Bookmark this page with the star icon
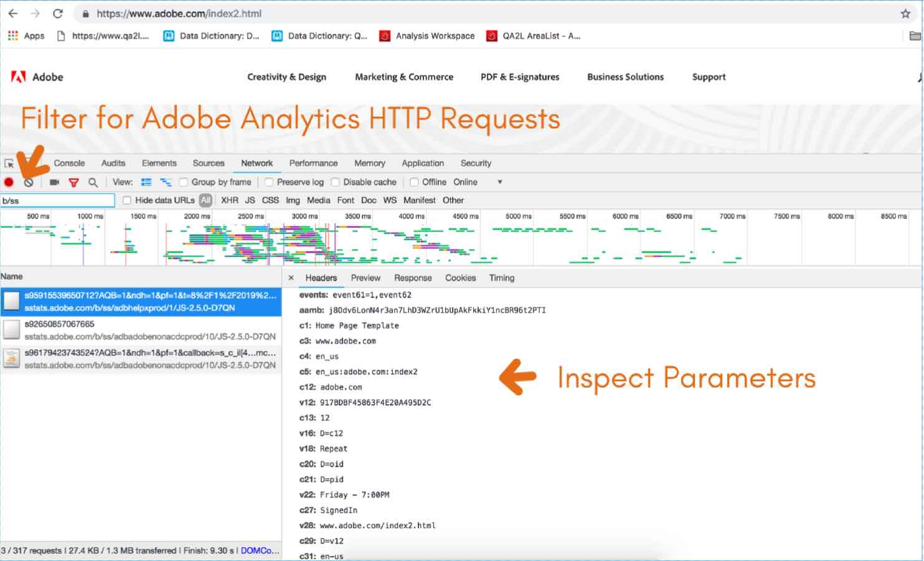Viewport: 924px width, 561px height. click(x=905, y=14)
